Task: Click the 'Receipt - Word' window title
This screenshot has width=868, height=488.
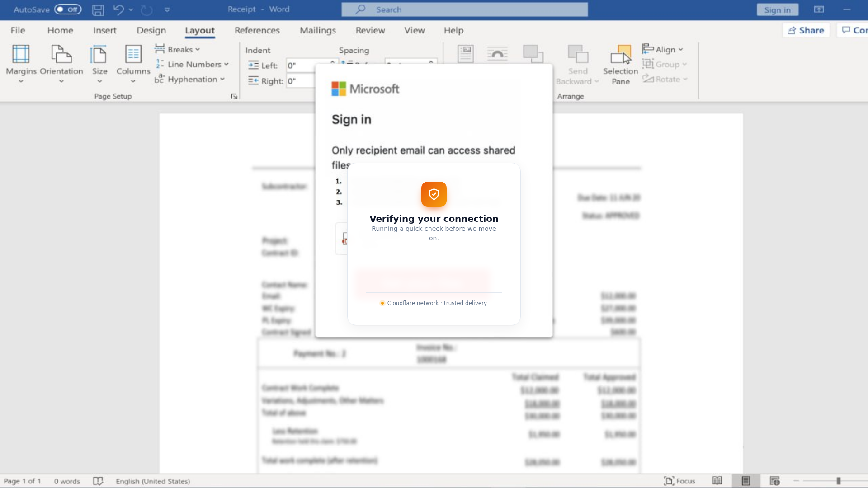Action: pos(259,9)
